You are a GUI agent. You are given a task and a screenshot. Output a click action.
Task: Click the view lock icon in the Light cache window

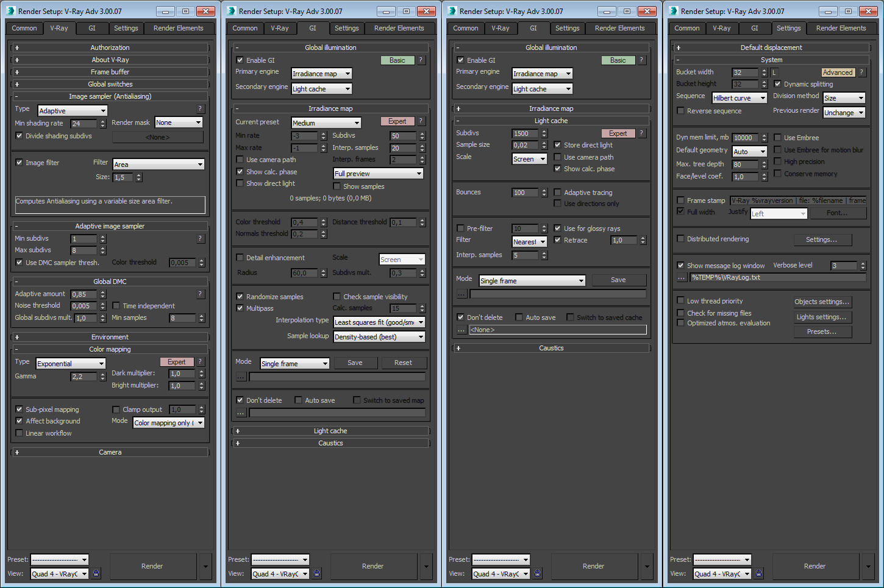tap(538, 573)
